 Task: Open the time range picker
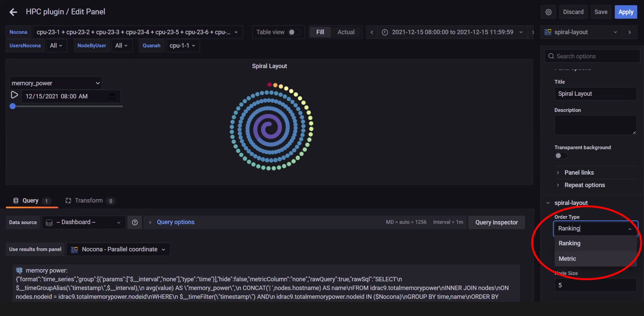(x=452, y=32)
